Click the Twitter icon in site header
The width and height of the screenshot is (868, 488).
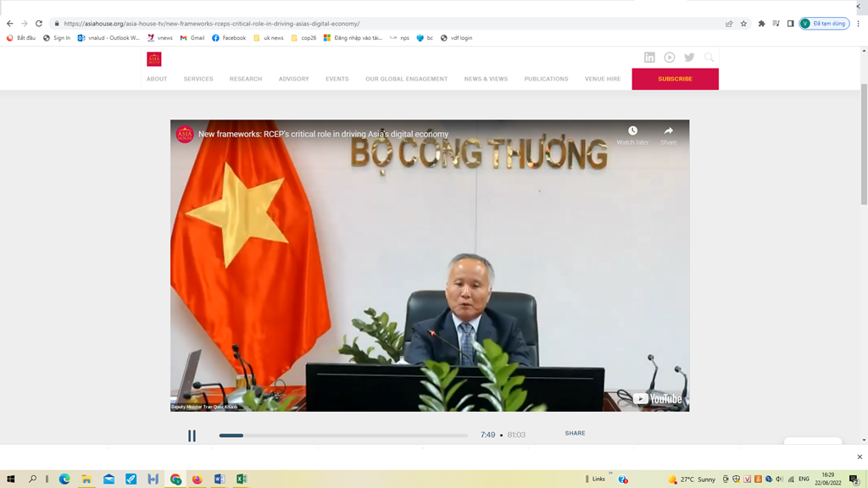(x=689, y=58)
